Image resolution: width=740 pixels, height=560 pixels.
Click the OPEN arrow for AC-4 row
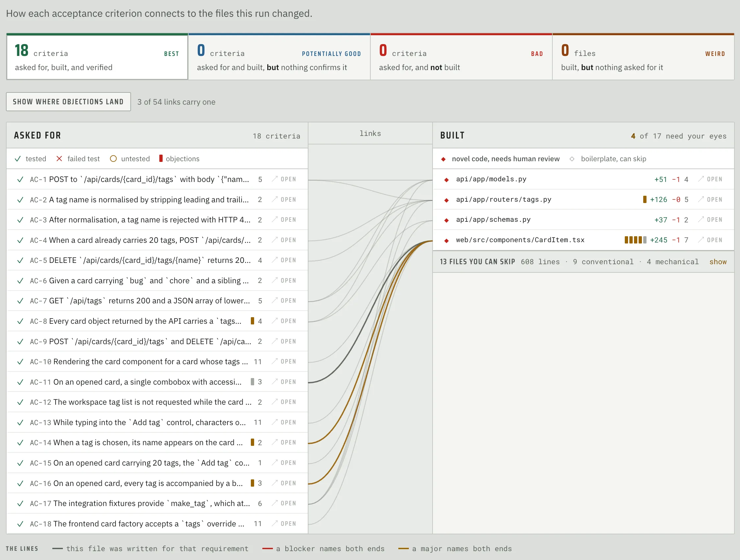tap(284, 240)
